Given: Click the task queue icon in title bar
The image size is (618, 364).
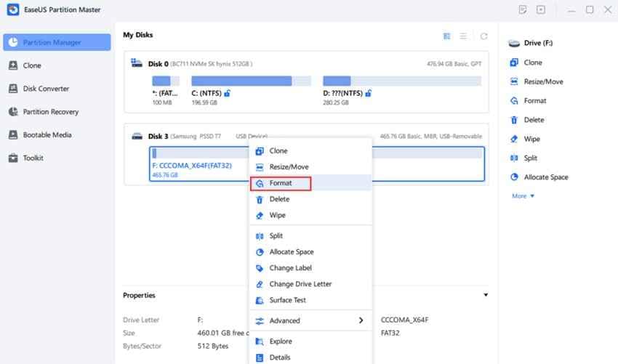Looking at the screenshot, I should (x=541, y=9).
